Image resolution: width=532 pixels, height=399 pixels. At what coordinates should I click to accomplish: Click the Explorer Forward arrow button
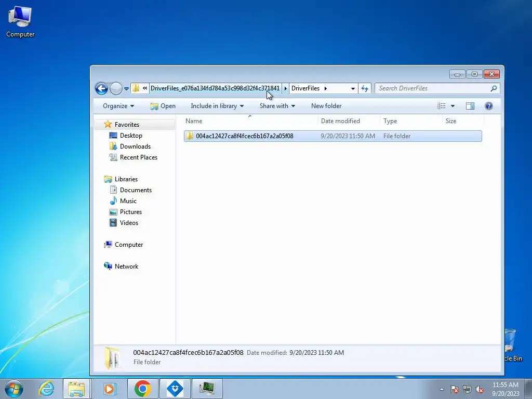(x=116, y=88)
